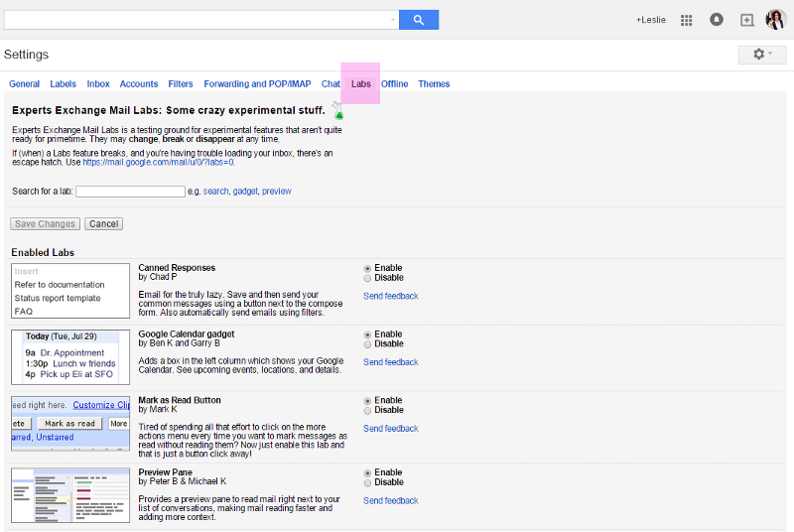The width and height of the screenshot is (794, 532).
Task: Switch to the Chat tab
Action: pos(331,84)
